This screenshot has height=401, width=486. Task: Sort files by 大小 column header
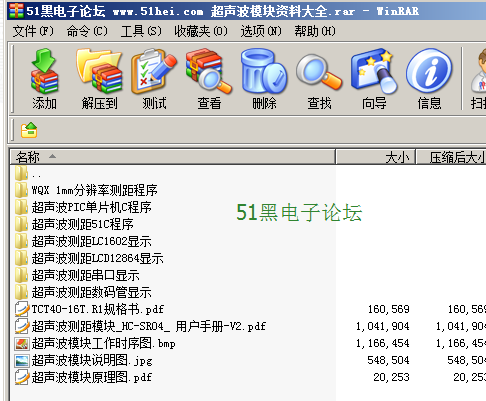pyautogui.click(x=376, y=157)
